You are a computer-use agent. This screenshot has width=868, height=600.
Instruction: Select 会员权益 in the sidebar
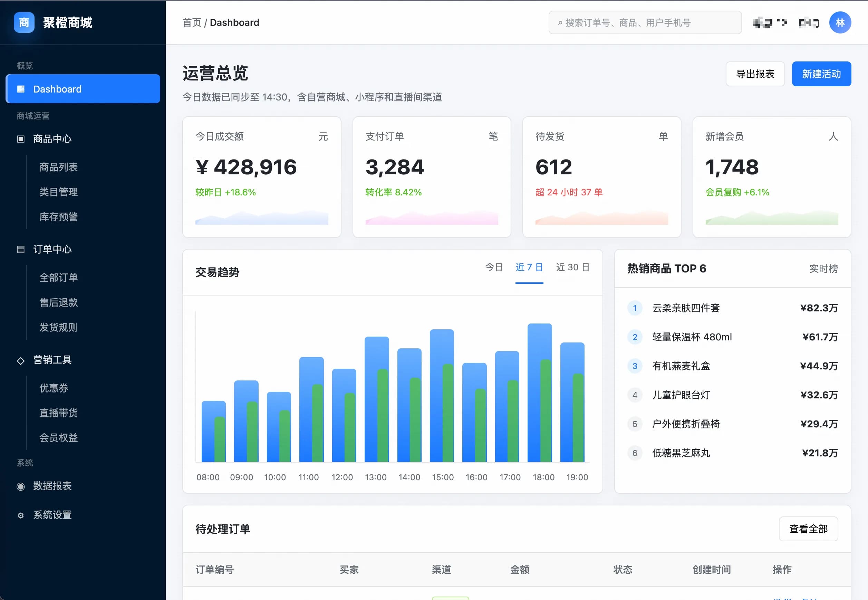[x=59, y=438]
